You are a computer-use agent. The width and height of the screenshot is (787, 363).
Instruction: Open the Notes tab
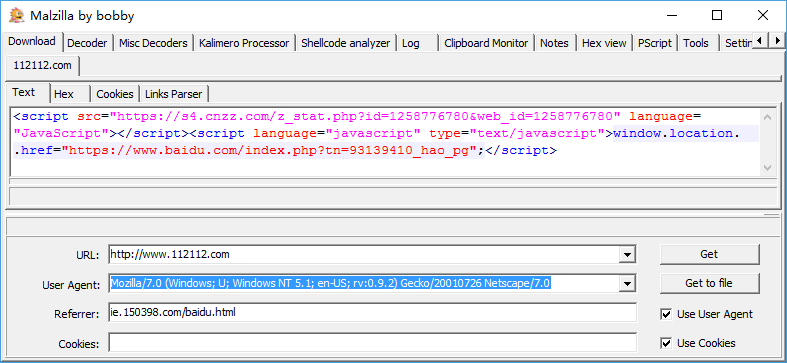(554, 43)
